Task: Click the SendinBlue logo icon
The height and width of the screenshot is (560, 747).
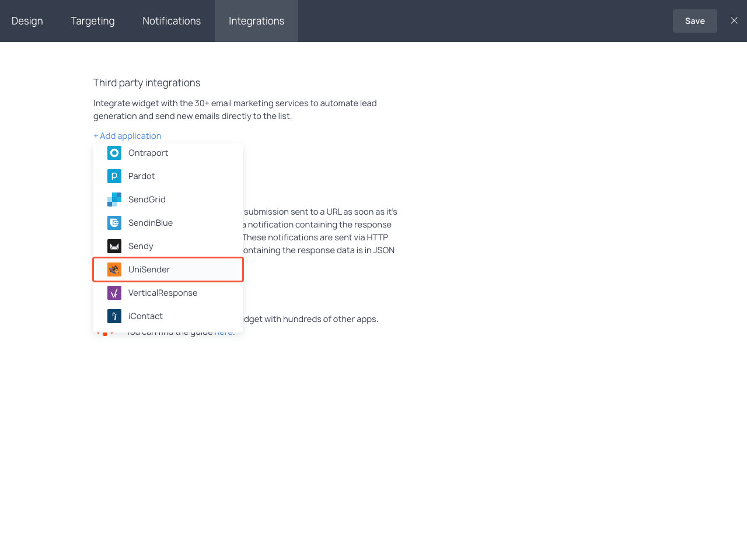Action: pos(114,223)
